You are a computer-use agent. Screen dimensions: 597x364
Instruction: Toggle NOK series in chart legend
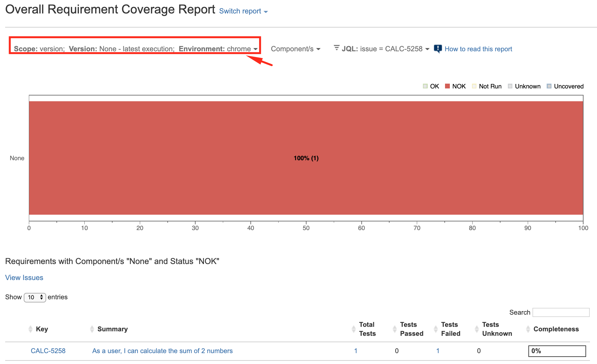455,86
